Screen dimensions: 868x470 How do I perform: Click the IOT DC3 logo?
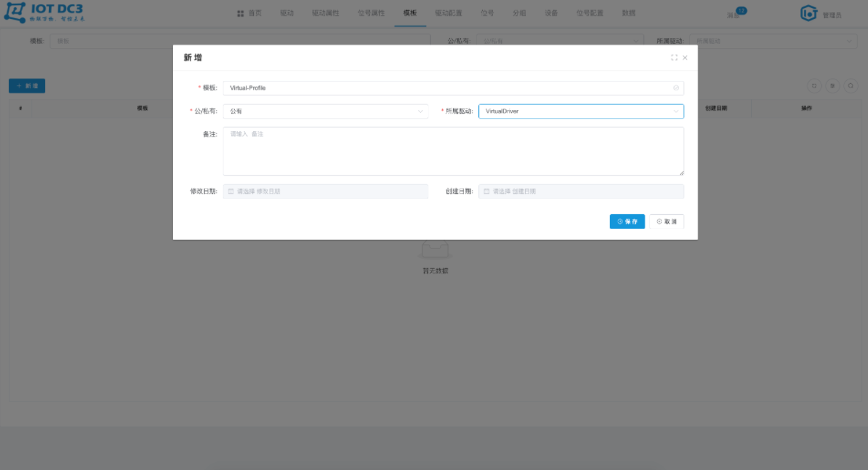tap(44, 12)
